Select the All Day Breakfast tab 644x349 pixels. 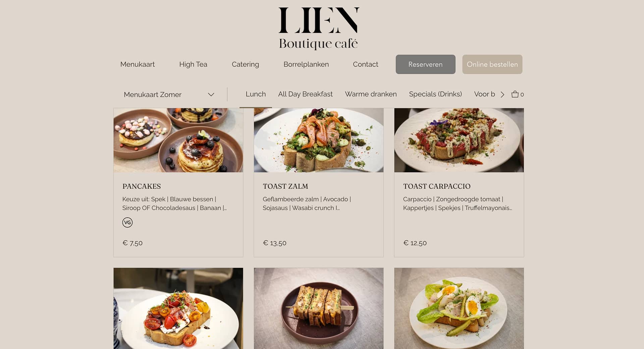[305, 94]
